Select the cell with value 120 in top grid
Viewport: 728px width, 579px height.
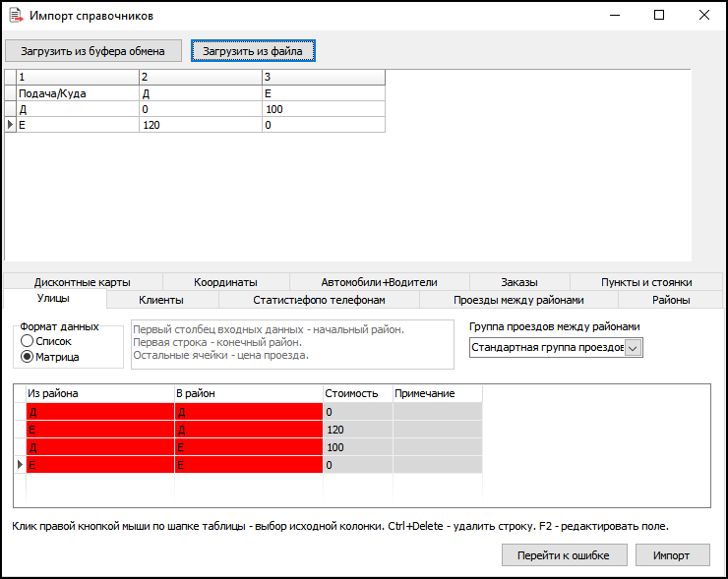click(x=200, y=125)
